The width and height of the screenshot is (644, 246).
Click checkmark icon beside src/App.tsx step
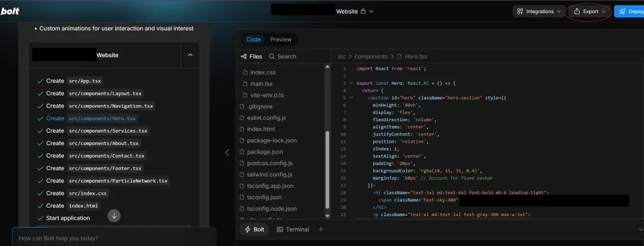(x=40, y=81)
